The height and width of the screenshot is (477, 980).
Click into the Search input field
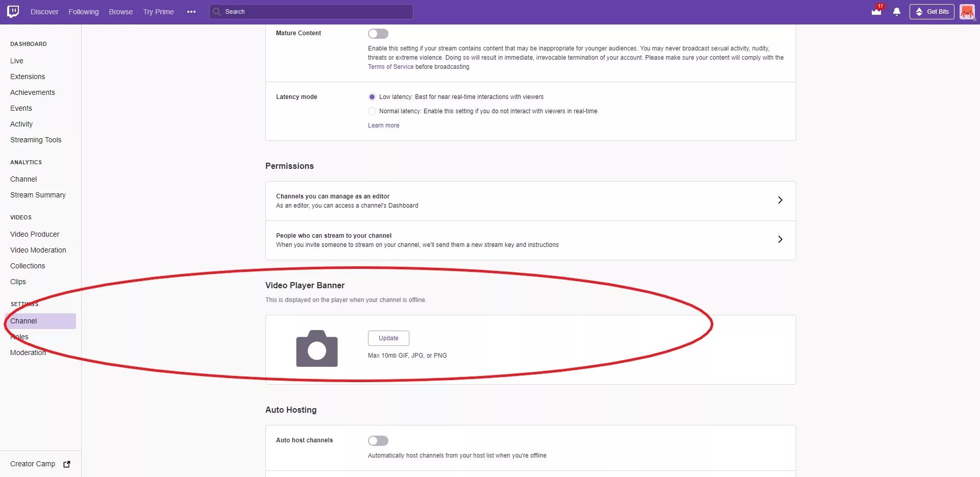point(311,12)
